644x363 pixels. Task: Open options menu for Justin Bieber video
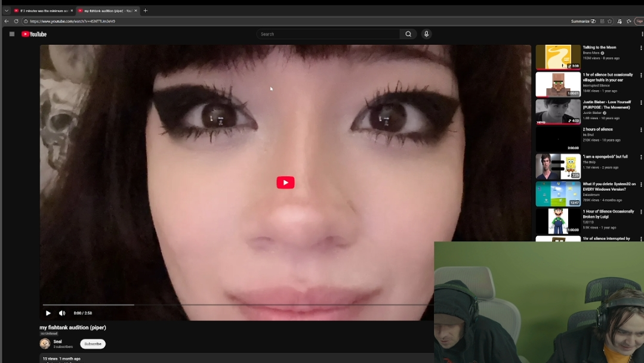[x=640, y=103]
